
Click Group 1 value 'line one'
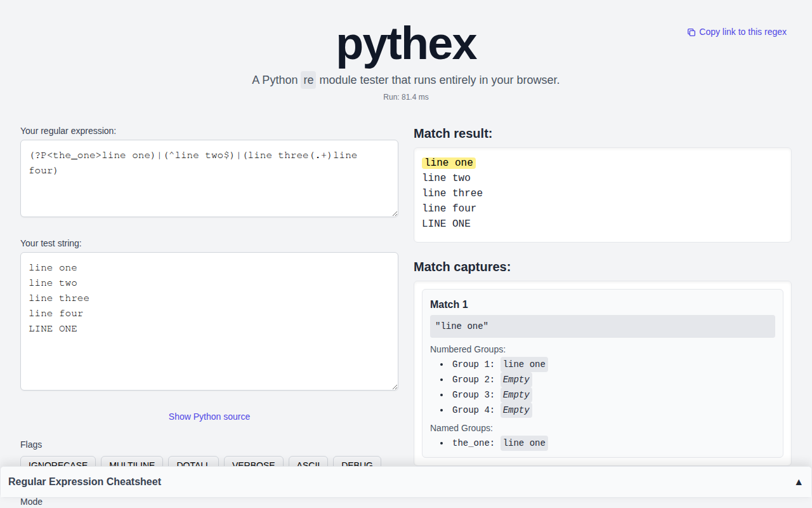524,364
